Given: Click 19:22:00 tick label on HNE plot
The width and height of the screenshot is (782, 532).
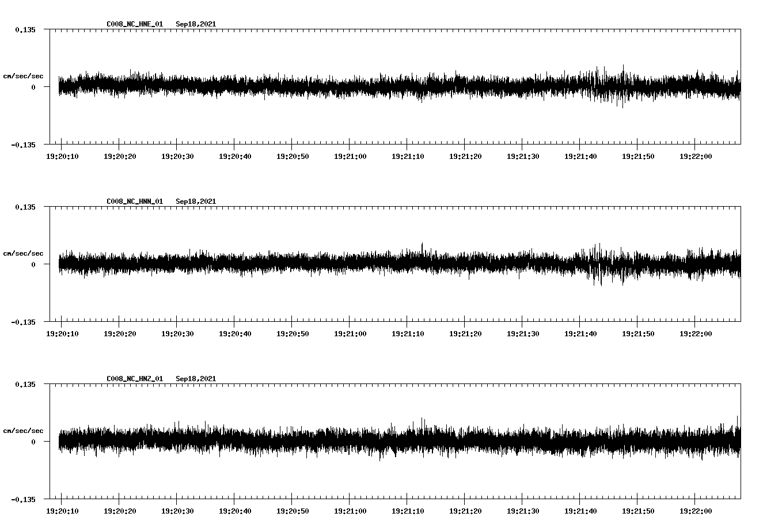Looking at the screenshot, I should (696, 157).
